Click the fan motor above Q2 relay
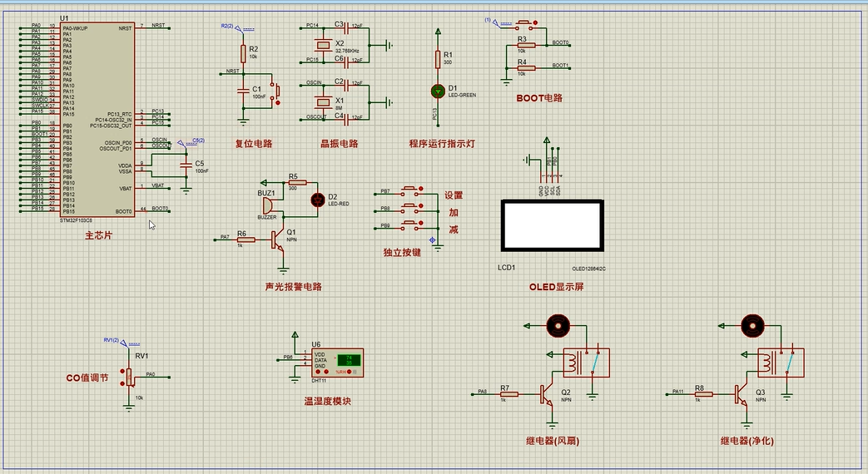The width and height of the screenshot is (868, 474). point(558,326)
